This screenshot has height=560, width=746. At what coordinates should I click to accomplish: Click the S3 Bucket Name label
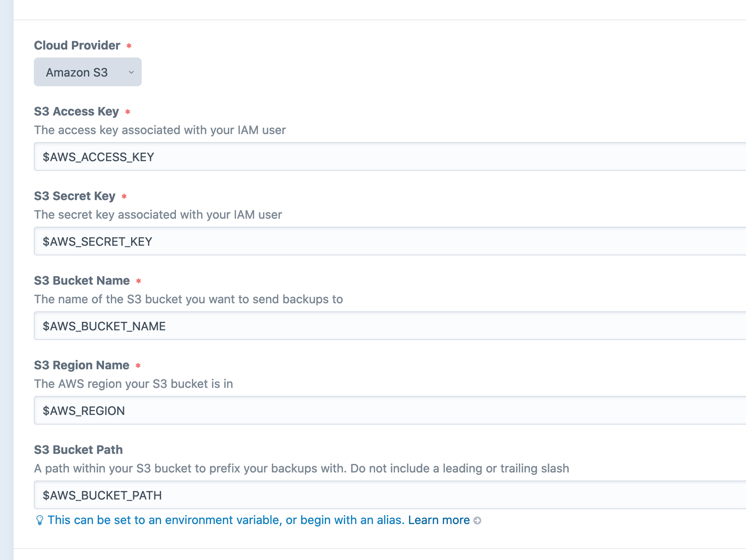pyautogui.click(x=82, y=280)
